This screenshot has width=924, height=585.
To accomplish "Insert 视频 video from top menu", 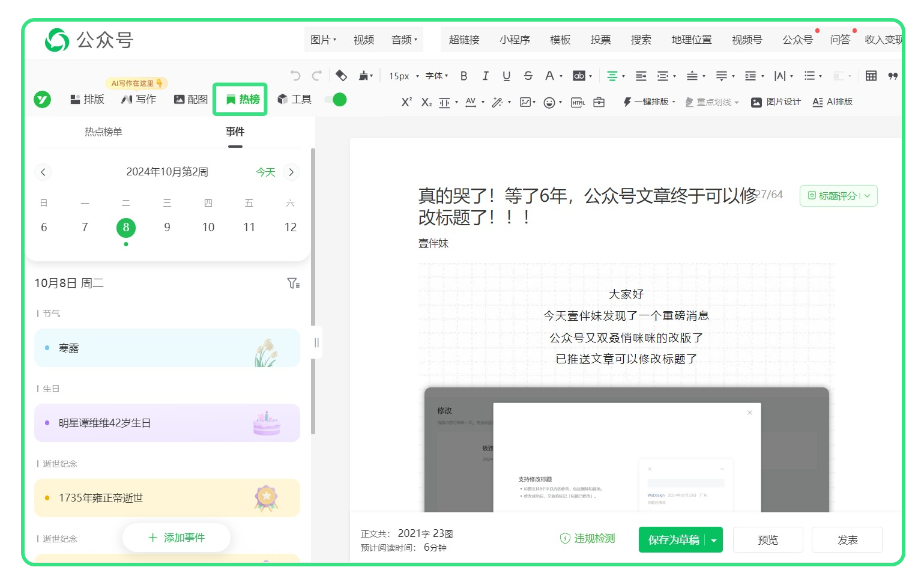I will pyautogui.click(x=364, y=40).
